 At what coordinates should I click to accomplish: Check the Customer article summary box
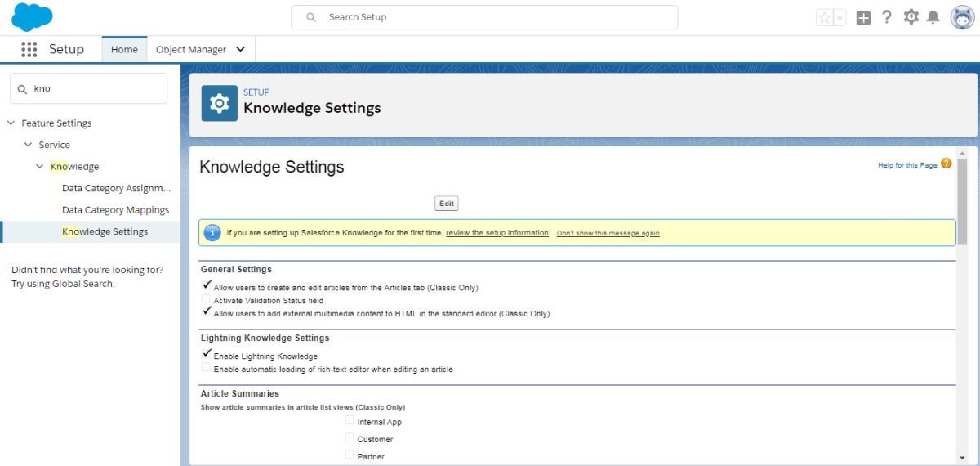click(x=350, y=437)
